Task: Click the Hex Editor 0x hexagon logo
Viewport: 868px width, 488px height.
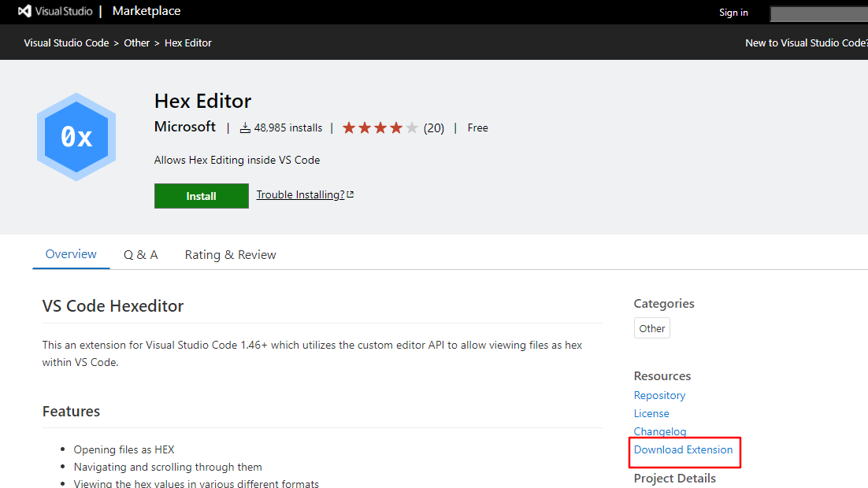Action: [76, 137]
